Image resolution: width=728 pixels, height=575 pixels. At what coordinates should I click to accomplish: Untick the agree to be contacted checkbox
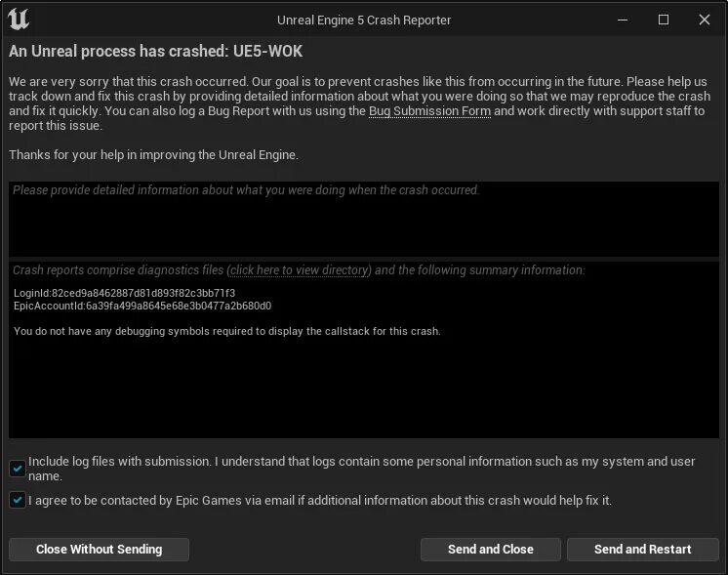(18, 500)
